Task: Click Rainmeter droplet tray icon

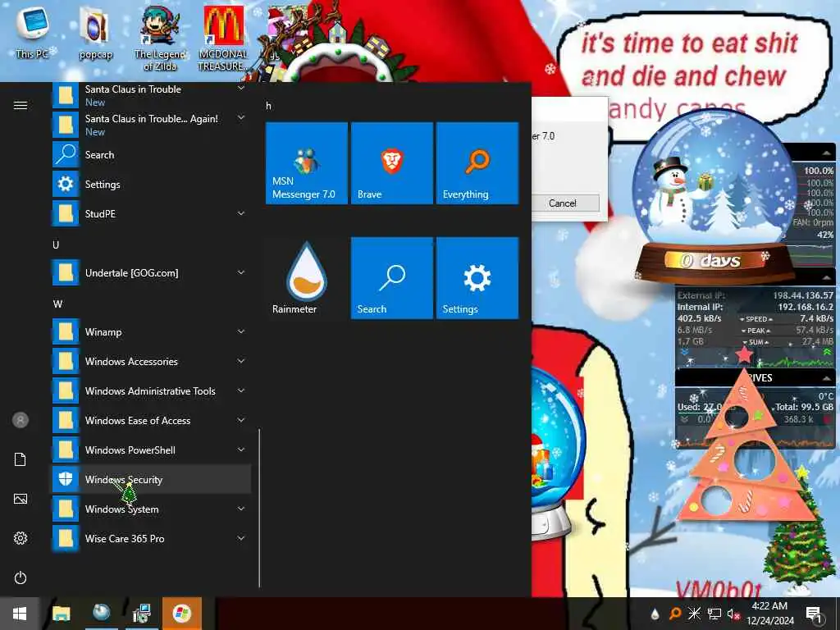Action: point(655,614)
